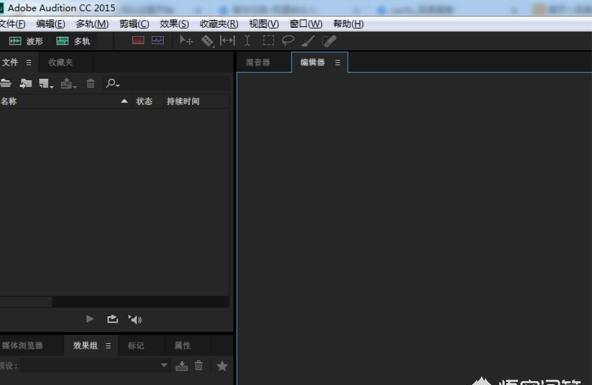Switch to Waveform view button
Viewport: 592px width, 385px height.
point(25,41)
